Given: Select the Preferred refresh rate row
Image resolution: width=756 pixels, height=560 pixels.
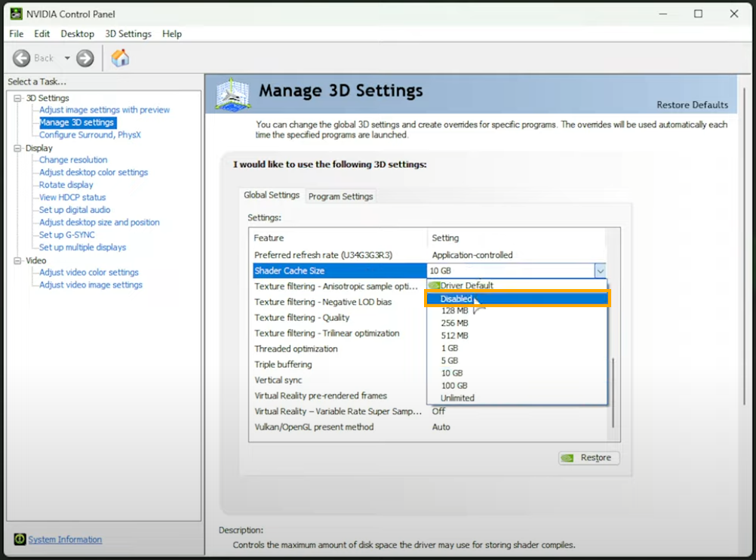Looking at the screenshot, I should 429,255.
